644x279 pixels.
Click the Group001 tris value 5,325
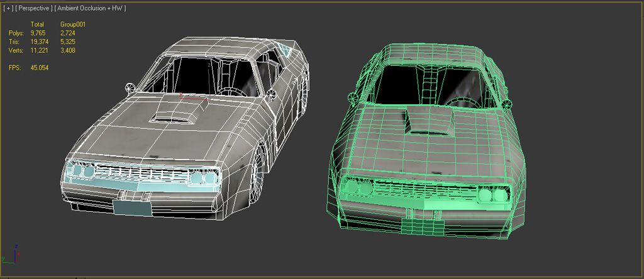pos(68,41)
